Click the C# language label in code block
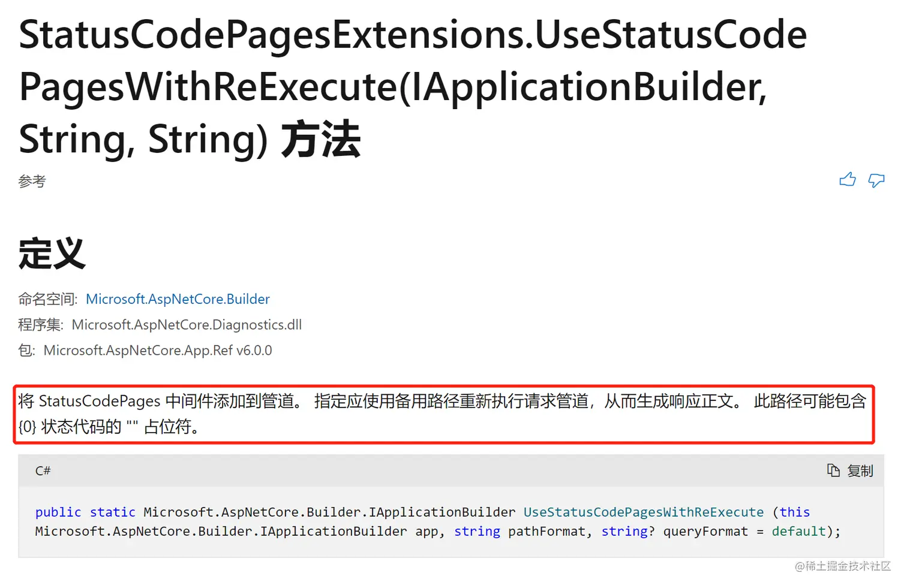Viewport: 907px width, 588px height. tap(43, 471)
